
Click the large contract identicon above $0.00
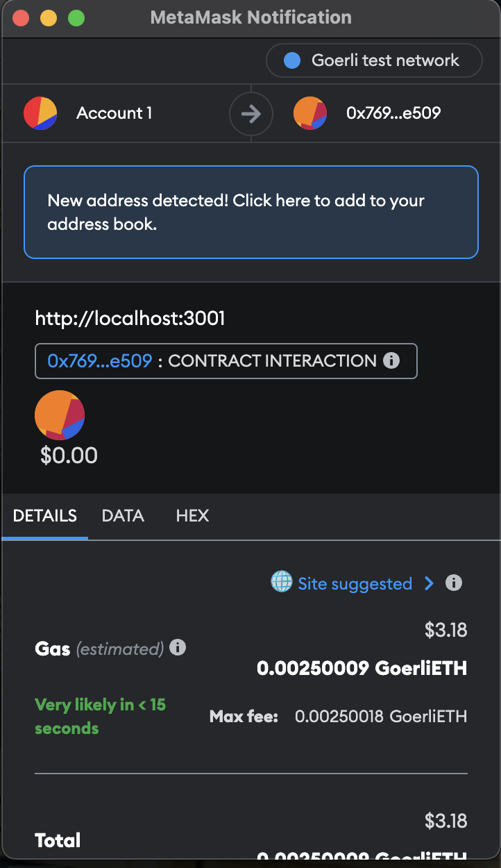pyautogui.click(x=60, y=415)
